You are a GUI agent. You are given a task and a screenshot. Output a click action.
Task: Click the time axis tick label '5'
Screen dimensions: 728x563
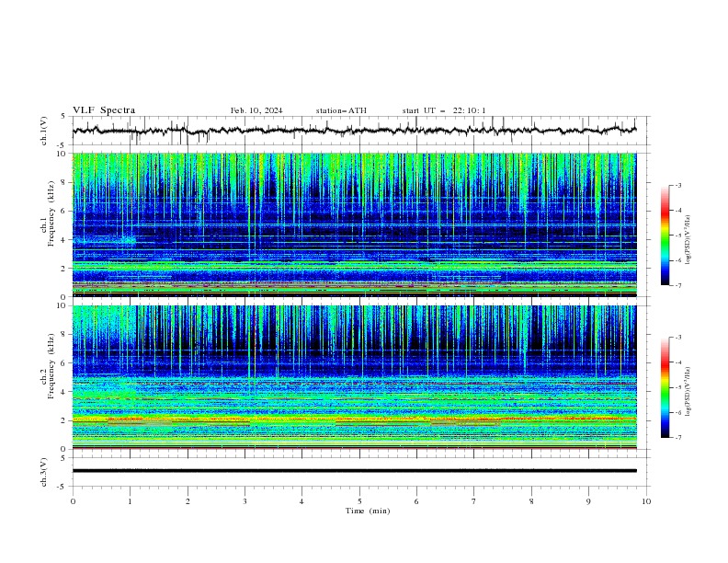tap(359, 501)
